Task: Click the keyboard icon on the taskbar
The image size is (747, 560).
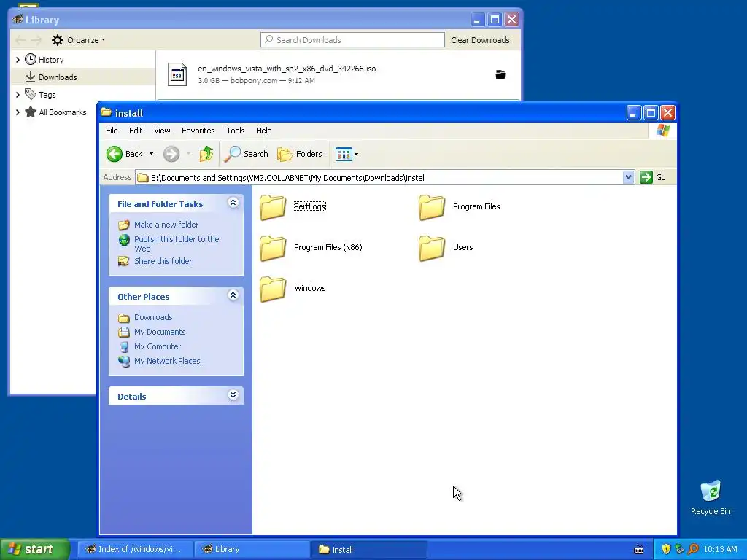Action: pos(639,550)
